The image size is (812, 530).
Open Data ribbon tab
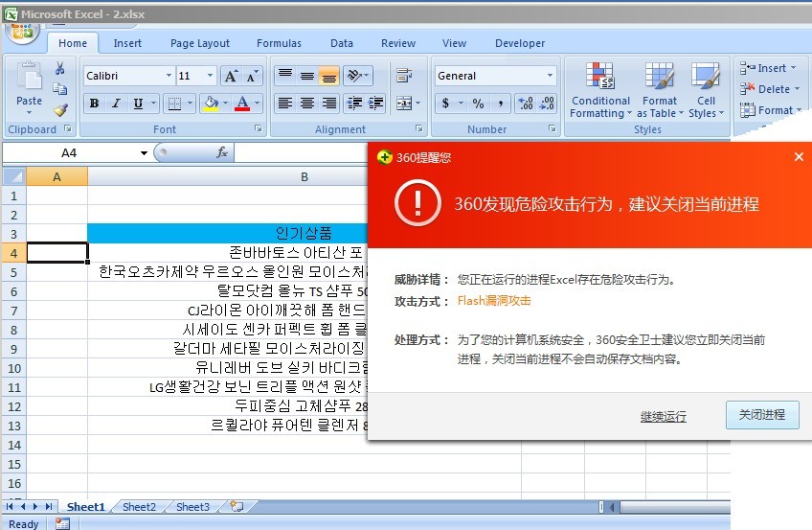pos(342,43)
